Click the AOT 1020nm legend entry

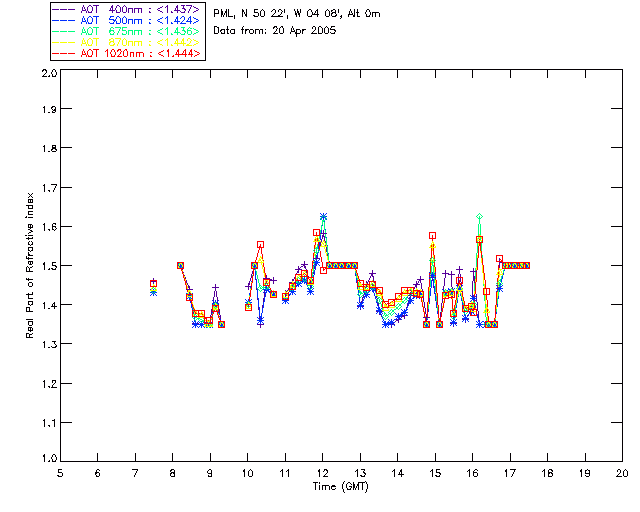pos(127,53)
